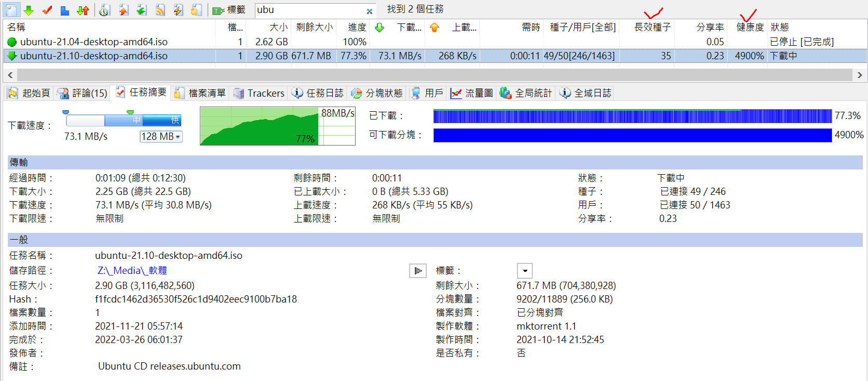Click the green handle on the download speed slider

(130, 112)
